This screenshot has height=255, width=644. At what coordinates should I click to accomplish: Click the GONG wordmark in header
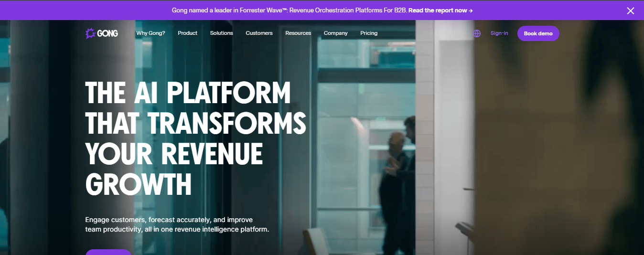(x=107, y=33)
